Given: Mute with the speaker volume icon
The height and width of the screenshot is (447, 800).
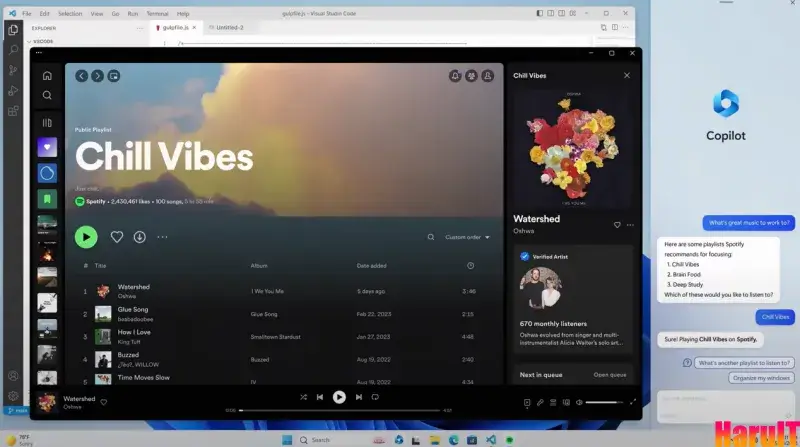Looking at the screenshot, I should tap(579, 403).
